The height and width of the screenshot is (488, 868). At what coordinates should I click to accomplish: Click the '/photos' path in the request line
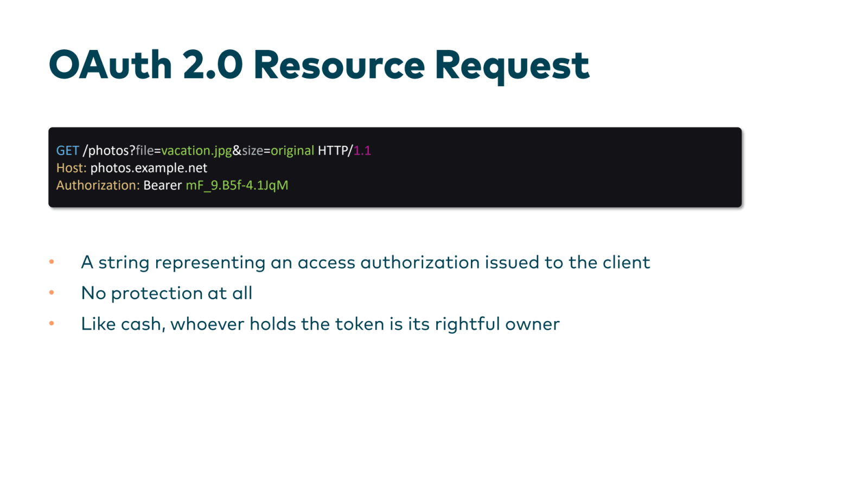(107, 151)
